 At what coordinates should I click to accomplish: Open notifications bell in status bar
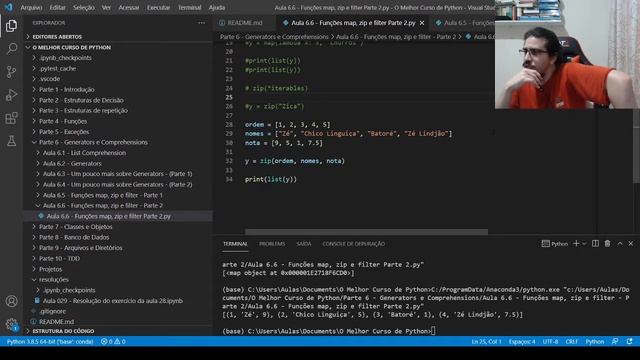click(630, 342)
